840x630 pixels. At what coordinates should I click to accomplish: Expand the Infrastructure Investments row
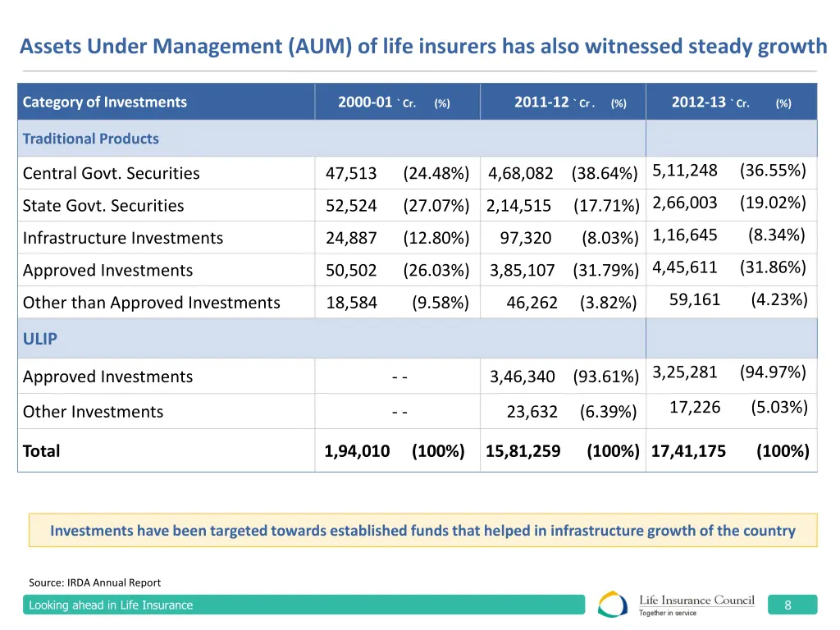pos(123,238)
